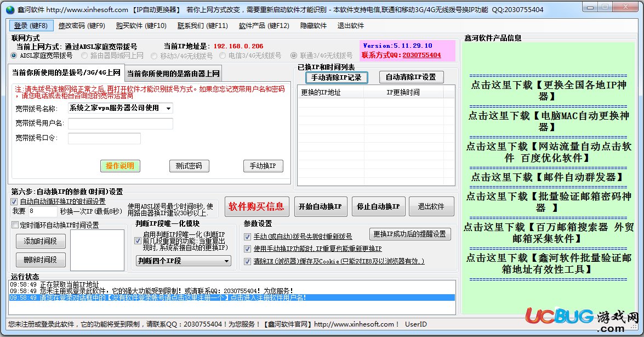The width and height of the screenshot is (644, 337).
Task: Click 点击这里下载【邮件自动群发器】 link
Action: coord(548,177)
